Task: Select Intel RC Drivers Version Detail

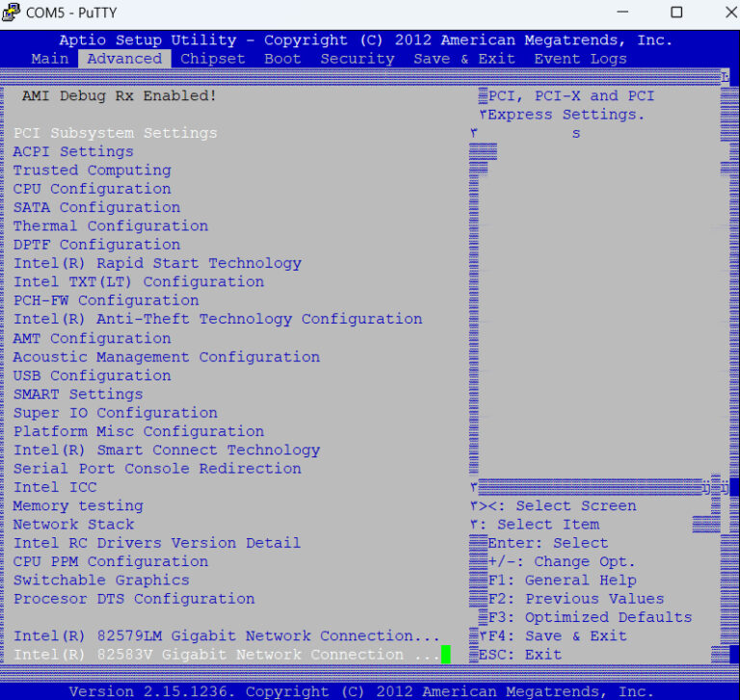Action: click(x=157, y=543)
